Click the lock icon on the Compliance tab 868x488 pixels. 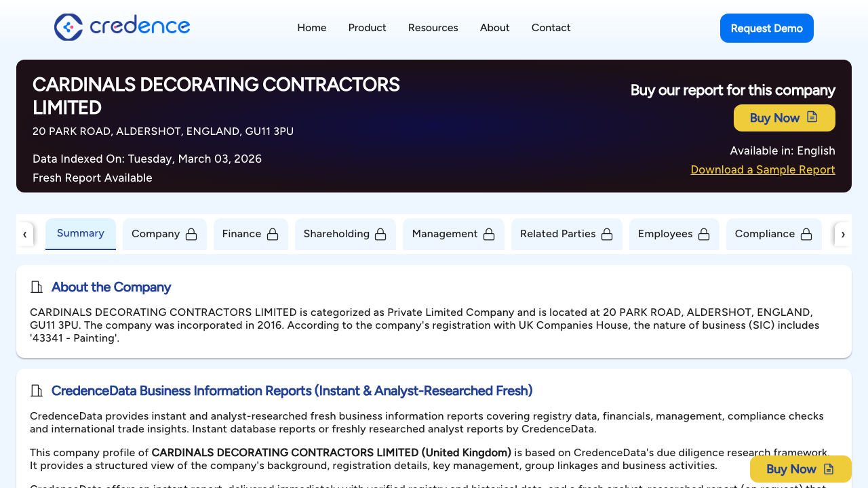[x=806, y=233]
